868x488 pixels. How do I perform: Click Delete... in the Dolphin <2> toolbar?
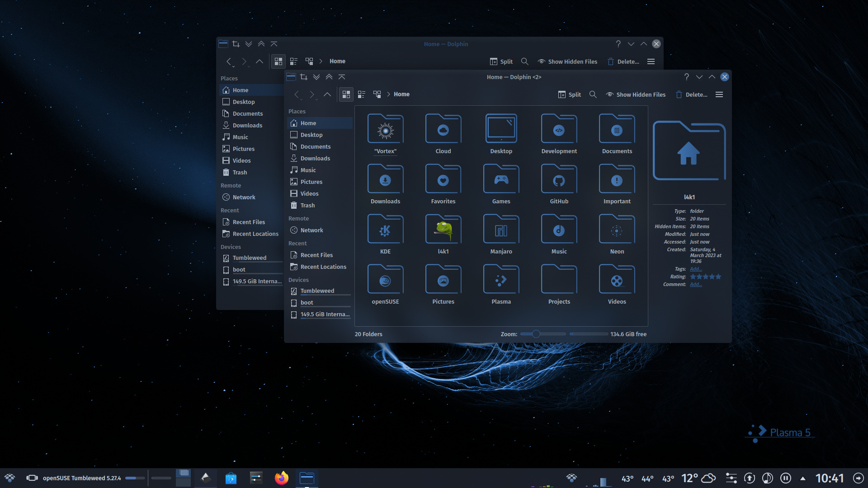(691, 94)
